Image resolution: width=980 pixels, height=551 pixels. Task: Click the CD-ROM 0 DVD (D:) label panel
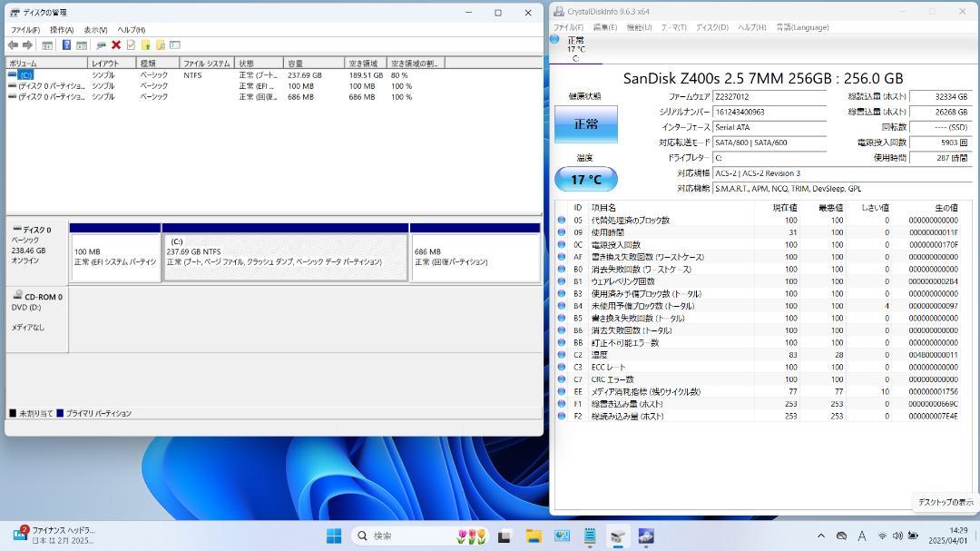37,319
